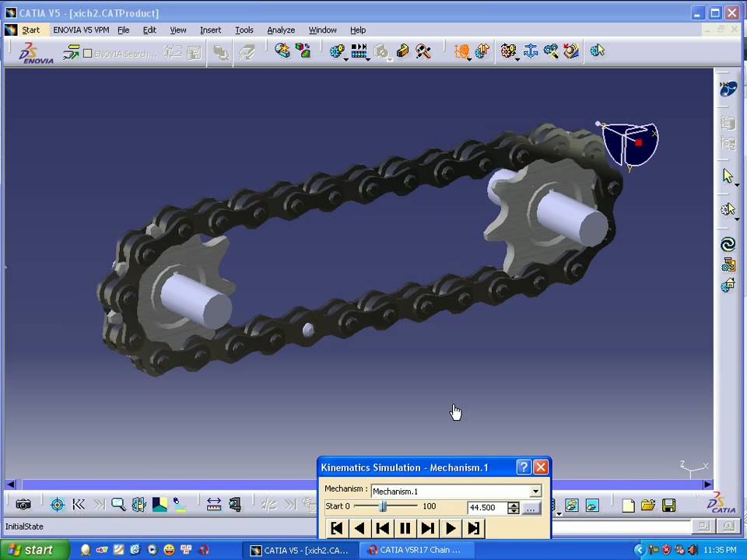Open the Tools menu
This screenshot has height=560, width=747.
pos(244,30)
